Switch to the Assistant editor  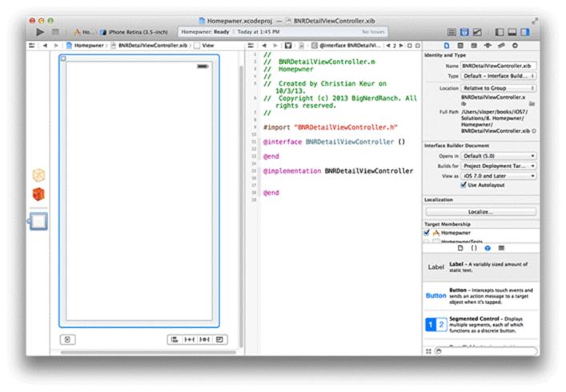[464, 32]
